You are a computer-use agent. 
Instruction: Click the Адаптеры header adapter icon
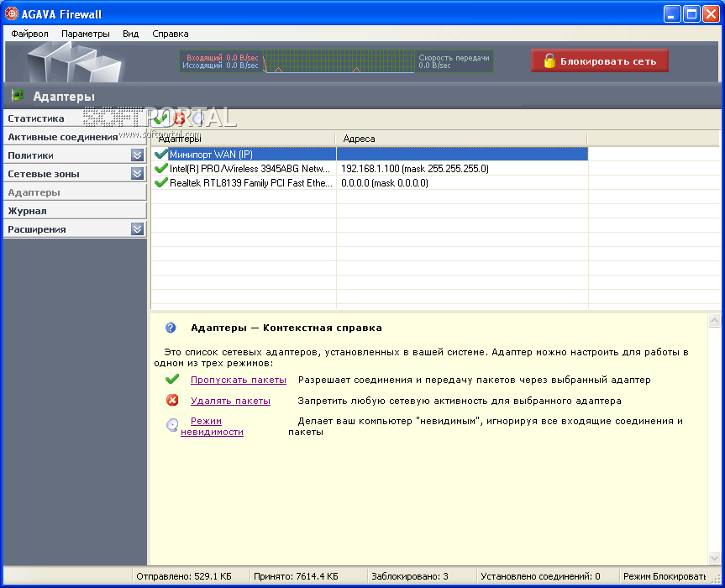point(18,96)
